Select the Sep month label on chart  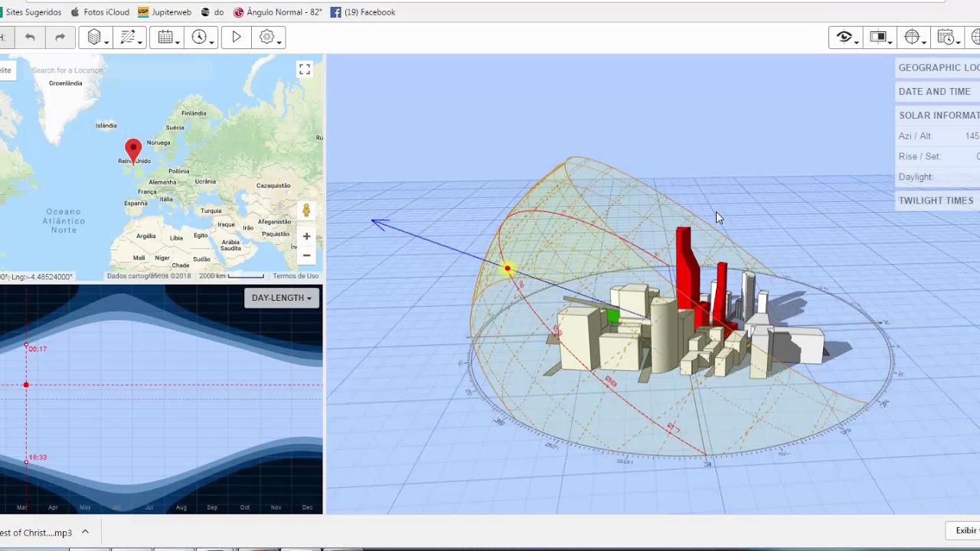point(212,507)
